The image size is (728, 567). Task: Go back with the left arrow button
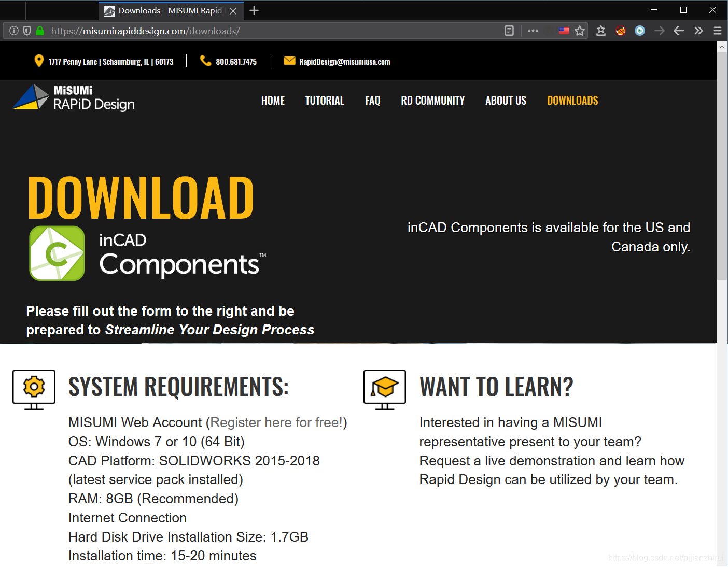(679, 31)
